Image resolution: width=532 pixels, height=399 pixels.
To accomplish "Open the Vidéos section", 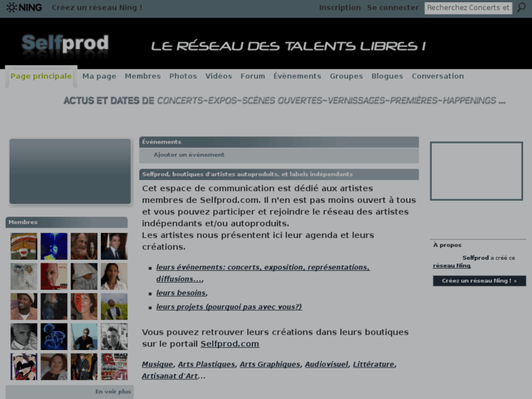I will (x=219, y=76).
